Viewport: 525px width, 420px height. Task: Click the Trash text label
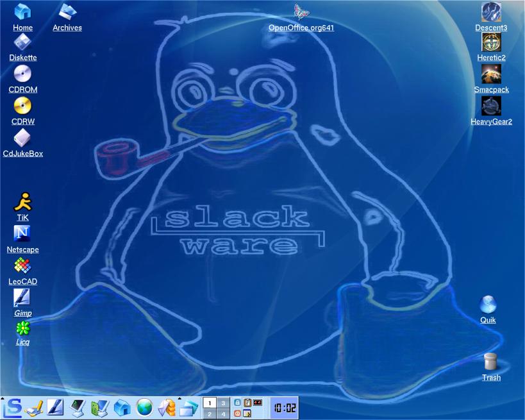(491, 378)
